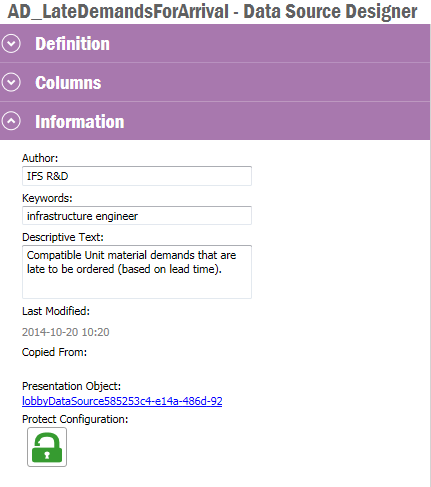Click inside the Descriptive Text box
The width and height of the screenshot is (431, 487).
(x=137, y=272)
